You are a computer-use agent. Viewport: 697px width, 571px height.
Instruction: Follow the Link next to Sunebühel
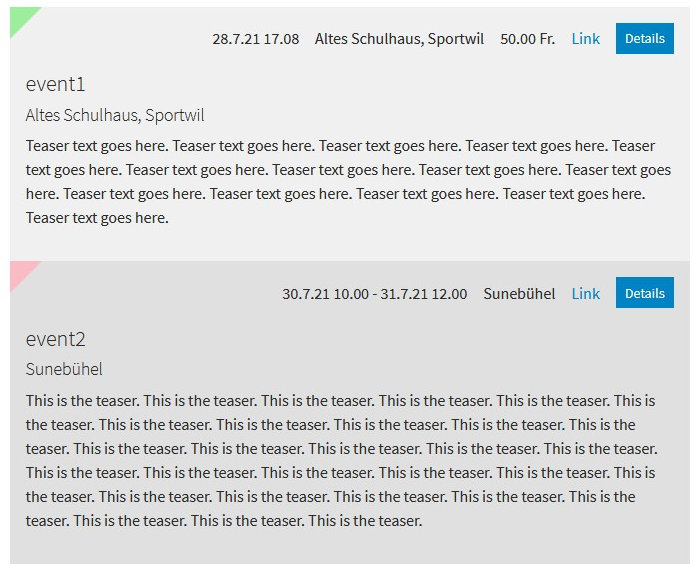585,293
